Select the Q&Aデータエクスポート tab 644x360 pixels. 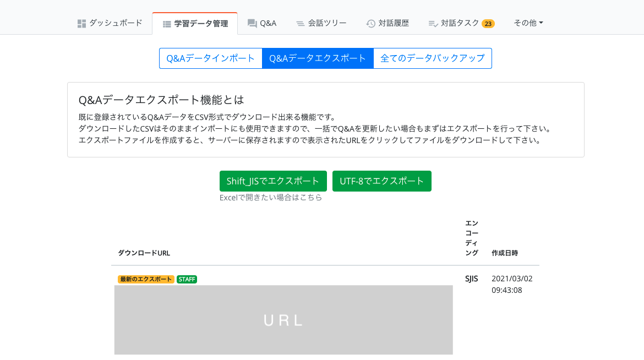[318, 58]
